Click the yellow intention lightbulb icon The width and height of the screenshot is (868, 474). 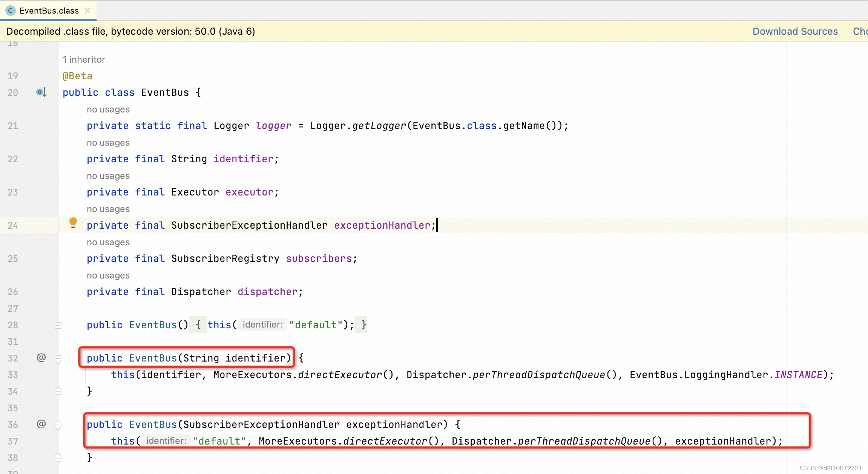click(73, 223)
